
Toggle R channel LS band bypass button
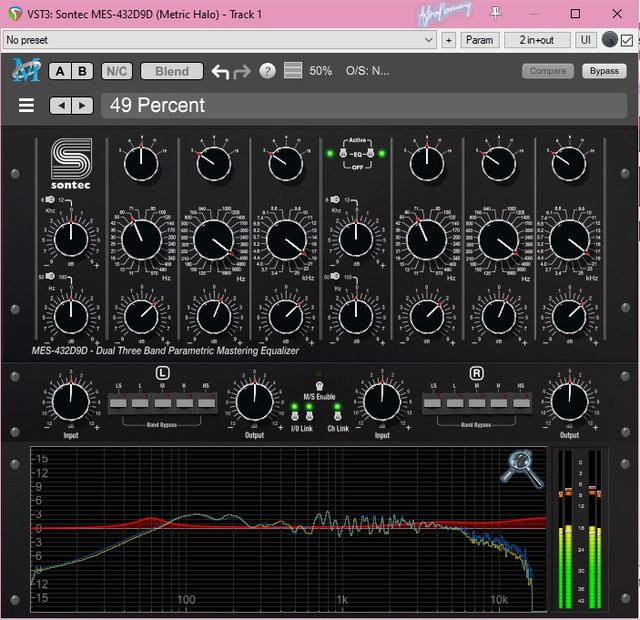coord(433,403)
